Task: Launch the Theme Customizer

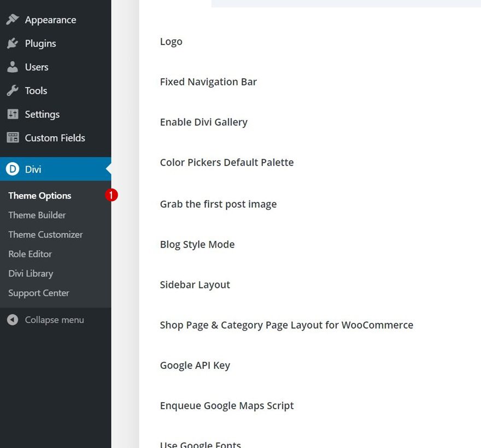Action: [45, 234]
